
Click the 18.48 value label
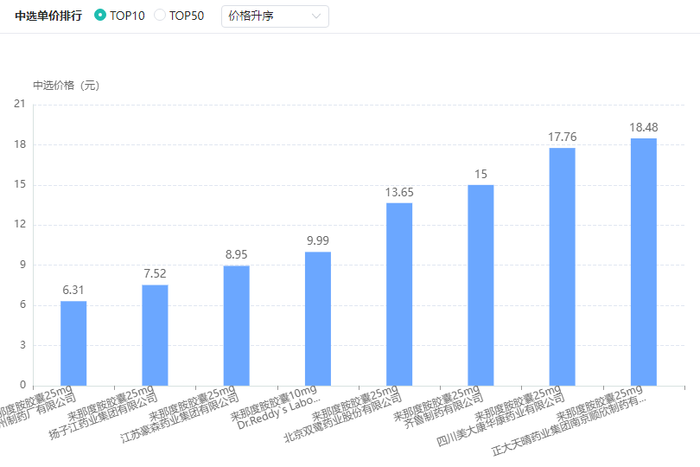click(x=644, y=128)
